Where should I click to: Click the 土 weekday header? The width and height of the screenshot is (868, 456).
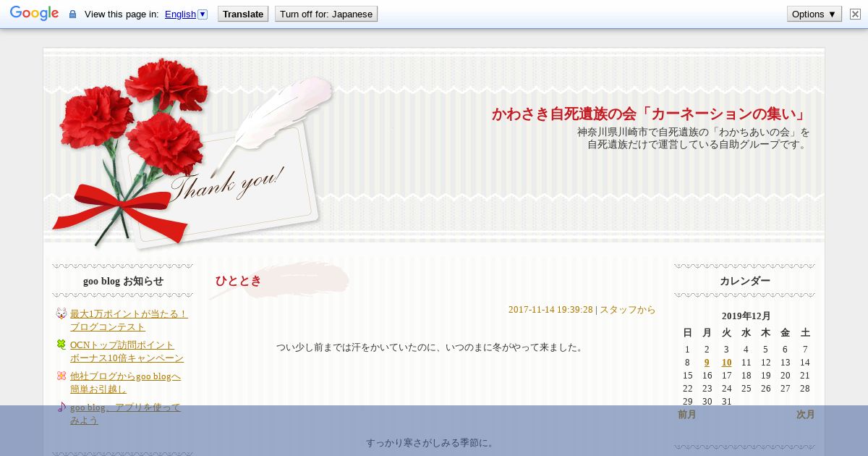[x=805, y=333]
